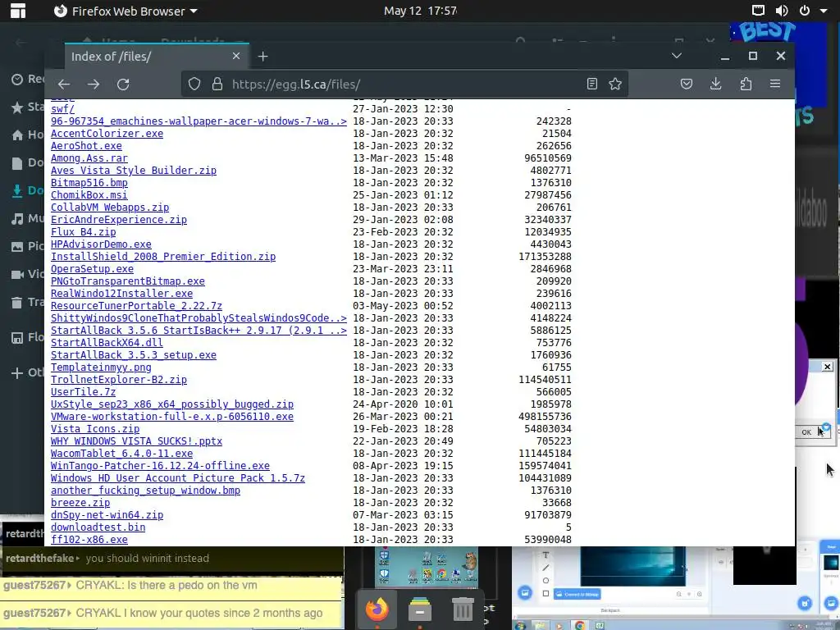Select the Index of /files/ tab

pyautogui.click(x=157, y=57)
